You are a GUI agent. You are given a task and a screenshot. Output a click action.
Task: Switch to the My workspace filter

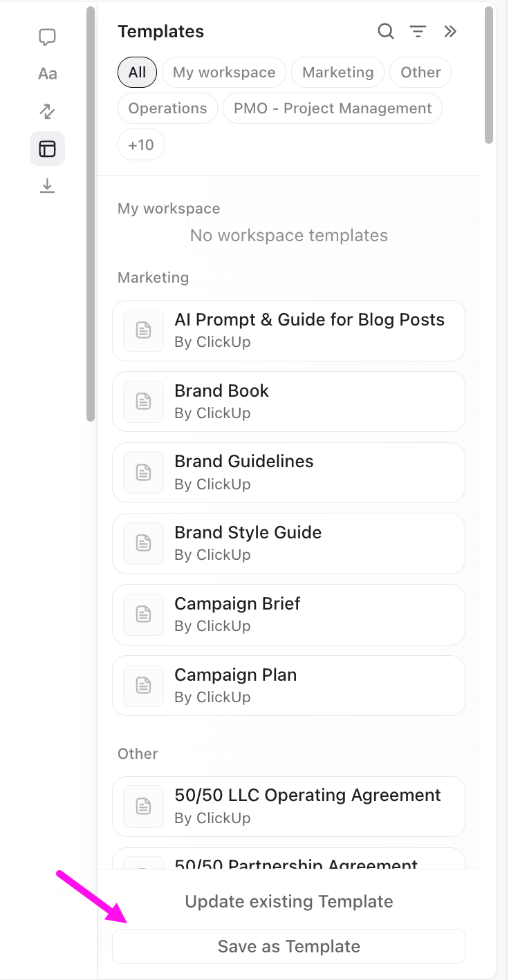224,72
